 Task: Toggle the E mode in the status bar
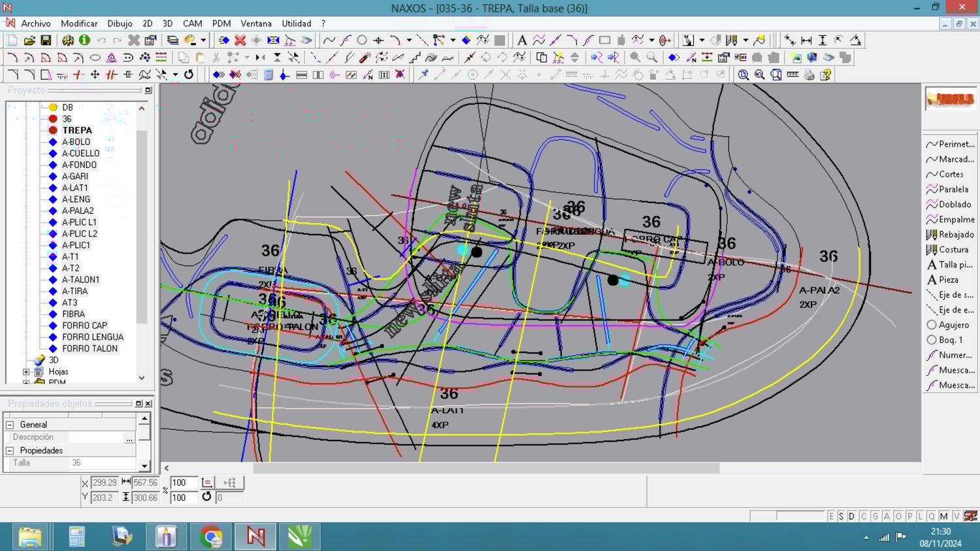coord(831,516)
